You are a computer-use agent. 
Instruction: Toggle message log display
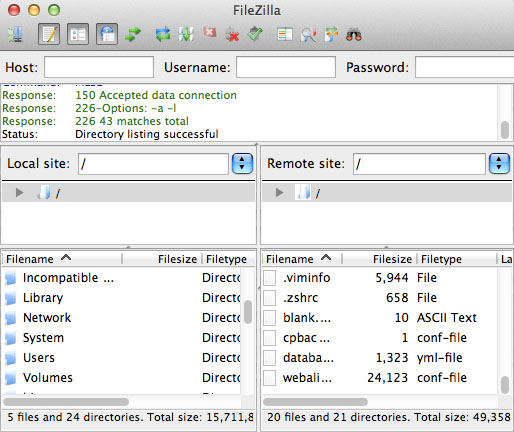tap(49, 34)
